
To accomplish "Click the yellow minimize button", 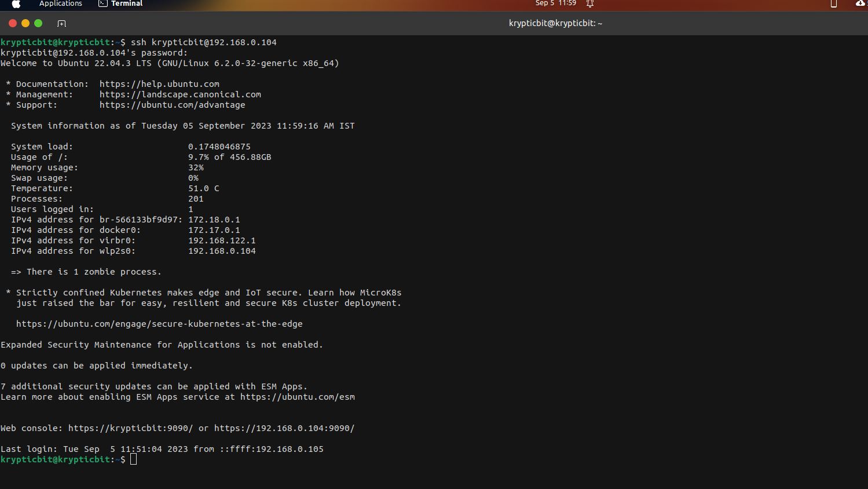I will tap(25, 23).
